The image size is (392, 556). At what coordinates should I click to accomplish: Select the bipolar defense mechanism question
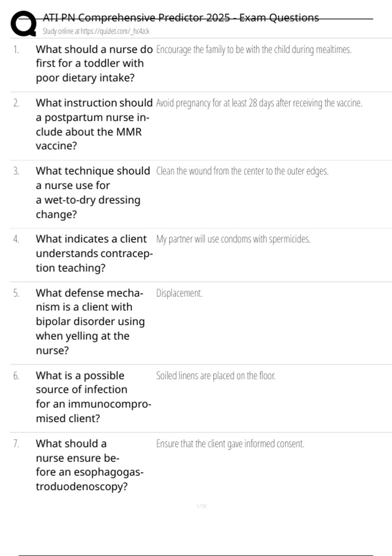click(x=90, y=321)
